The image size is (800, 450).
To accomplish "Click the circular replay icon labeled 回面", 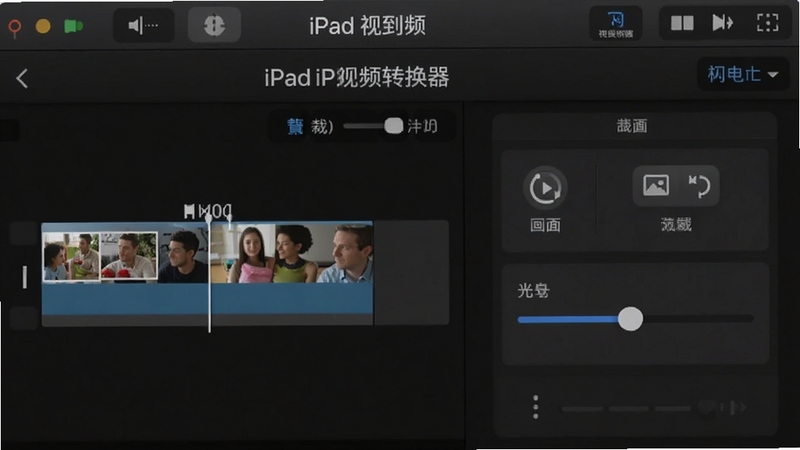I will point(545,188).
